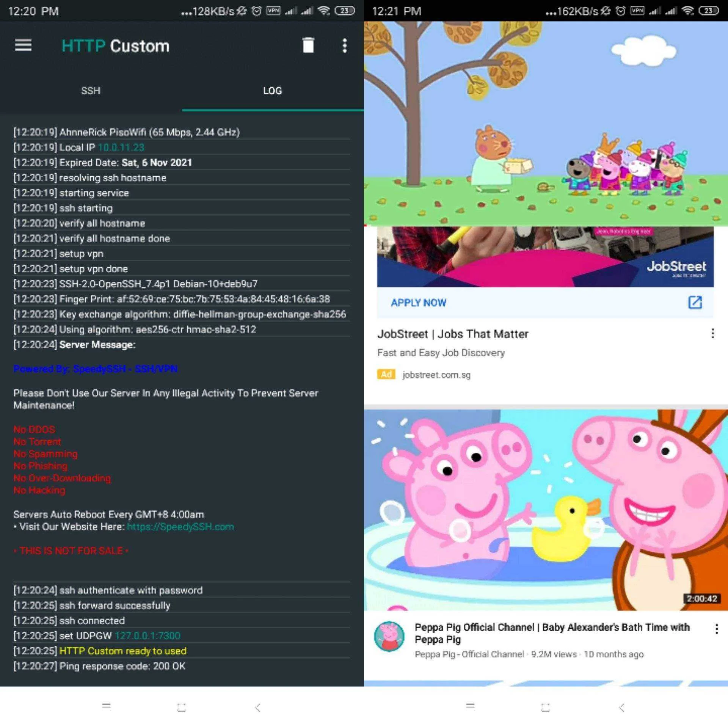Select the 'AhnneRick PisoWifi' log line
The image size is (728, 728).
(127, 132)
